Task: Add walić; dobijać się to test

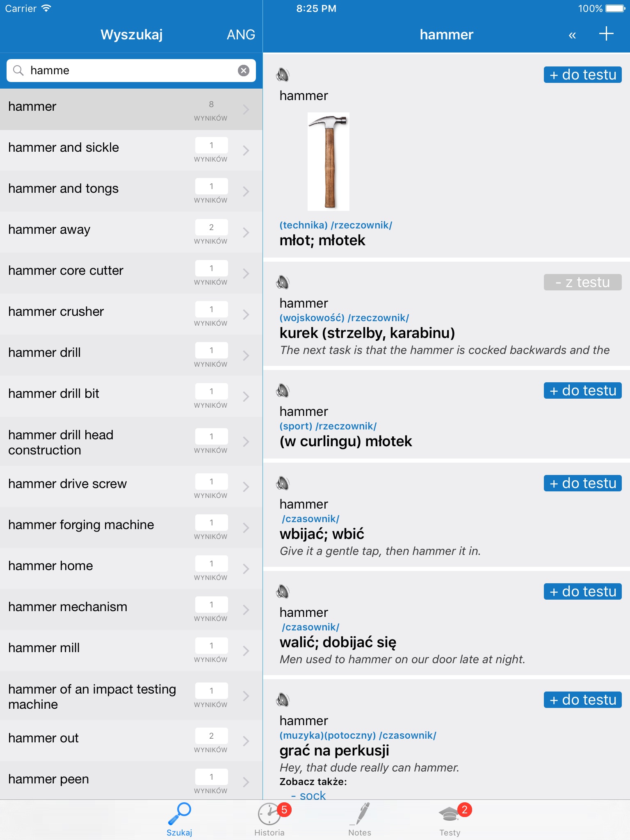Action: tap(582, 591)
